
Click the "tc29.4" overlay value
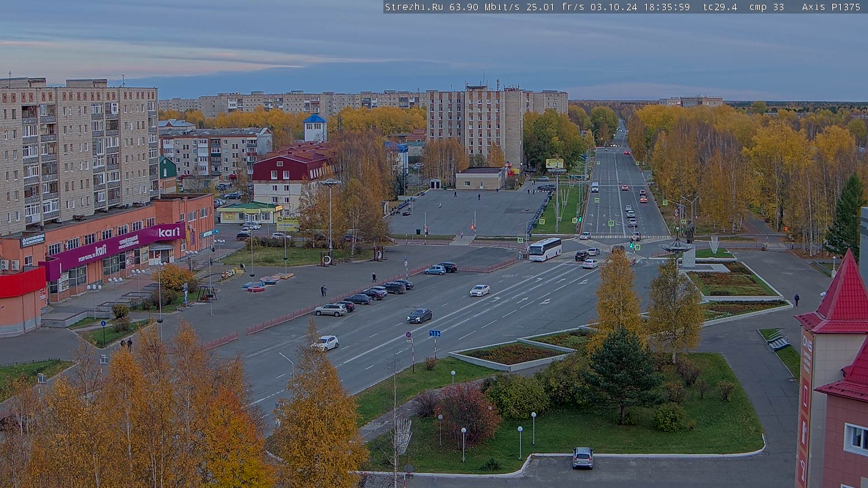pyautogui.click(x=720, y=7)
